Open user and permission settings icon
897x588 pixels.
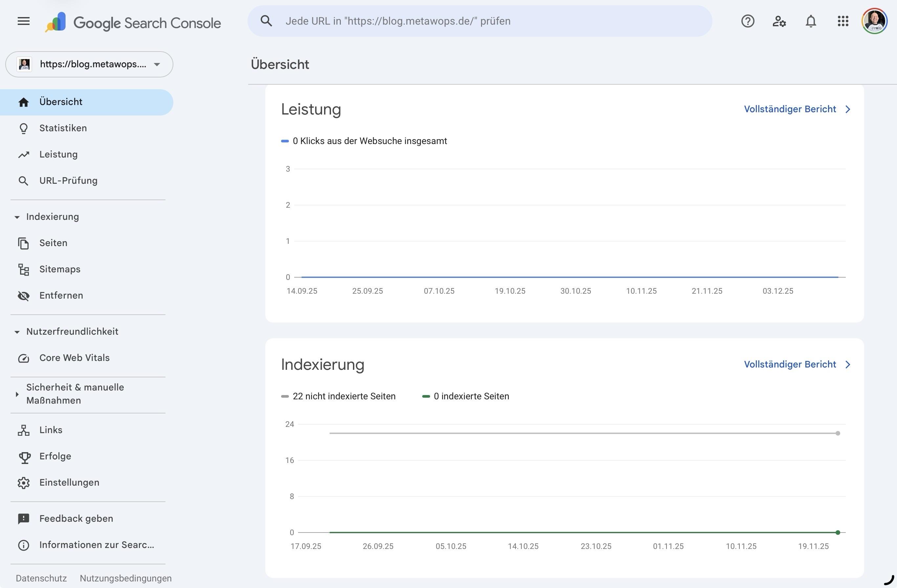click(x=779, y=21)
